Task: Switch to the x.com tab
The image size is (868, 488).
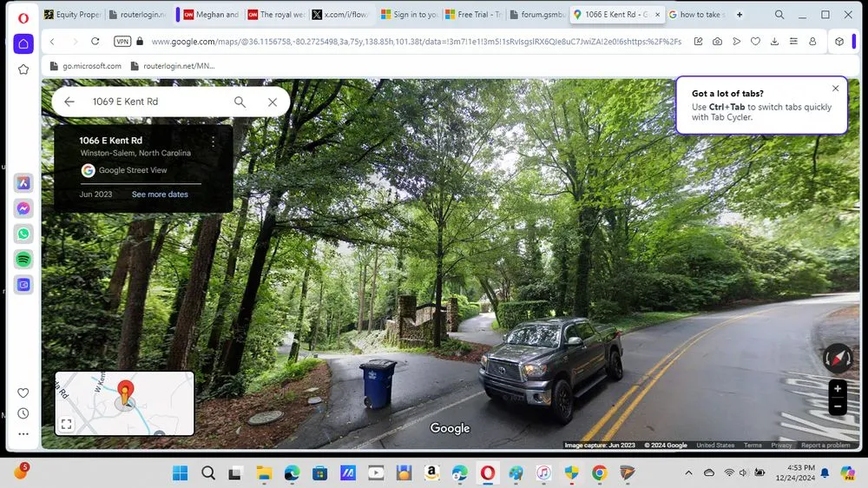Action: pos(345,15)
